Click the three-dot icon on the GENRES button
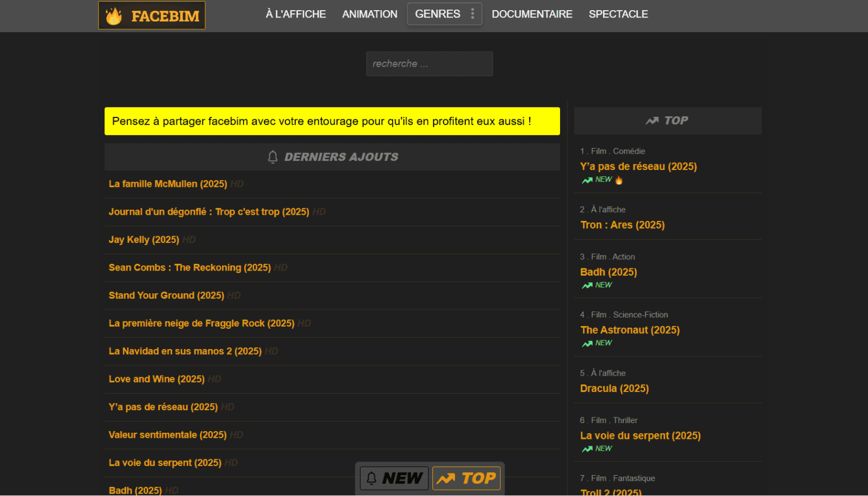The image size is (868, 496). pyautogui.click(x=472, y=14)
